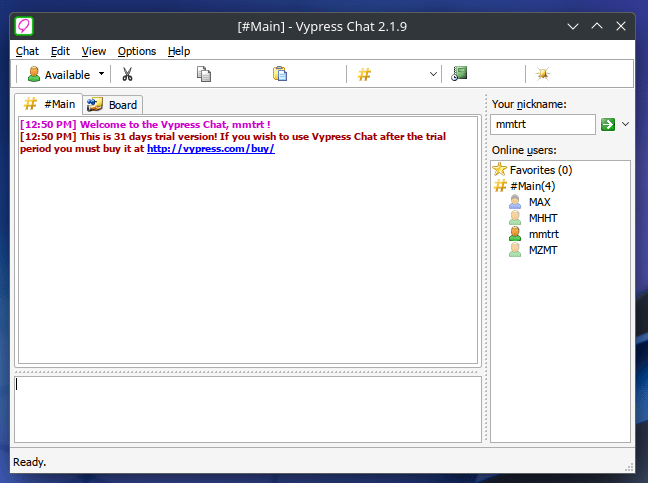Expand the Available status dropdown arrow
The height and width of the screenshot is (483, 648).
[x=101, y=74]
